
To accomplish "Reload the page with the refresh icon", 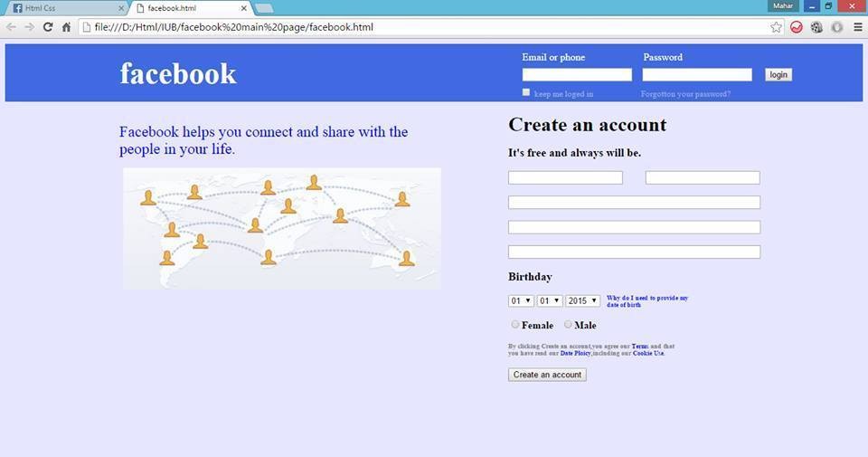I will click(x=48, y=27).
